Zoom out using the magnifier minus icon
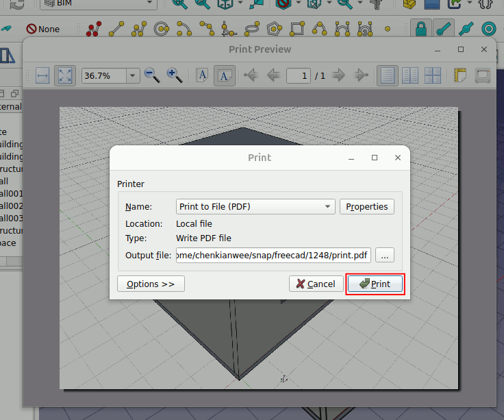The width and height of the screenshot is (504, 420). pyautogui.click(x=151, y=75)
